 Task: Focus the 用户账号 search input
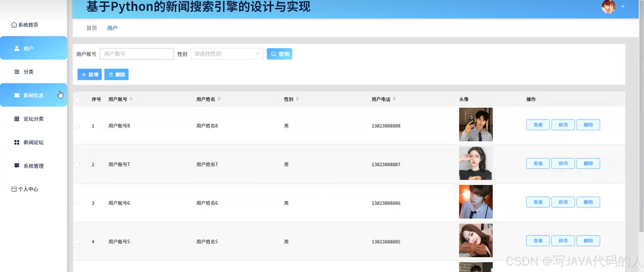(137, 54)
